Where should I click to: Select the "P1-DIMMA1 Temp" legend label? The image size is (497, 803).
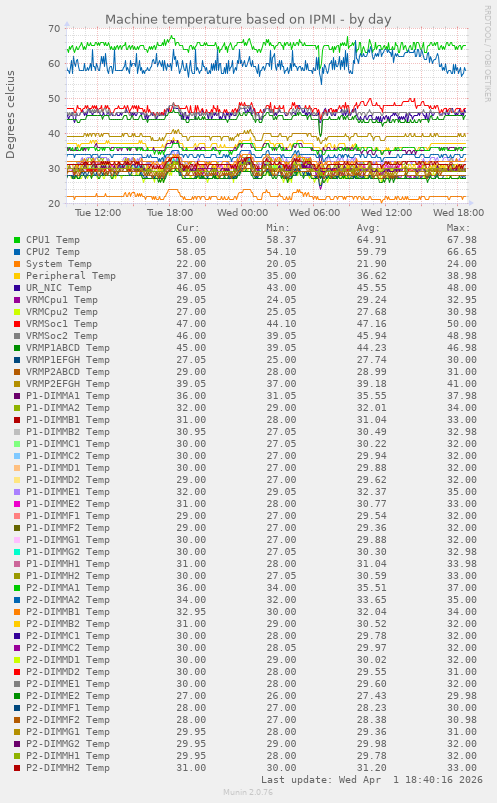point(68,396)
